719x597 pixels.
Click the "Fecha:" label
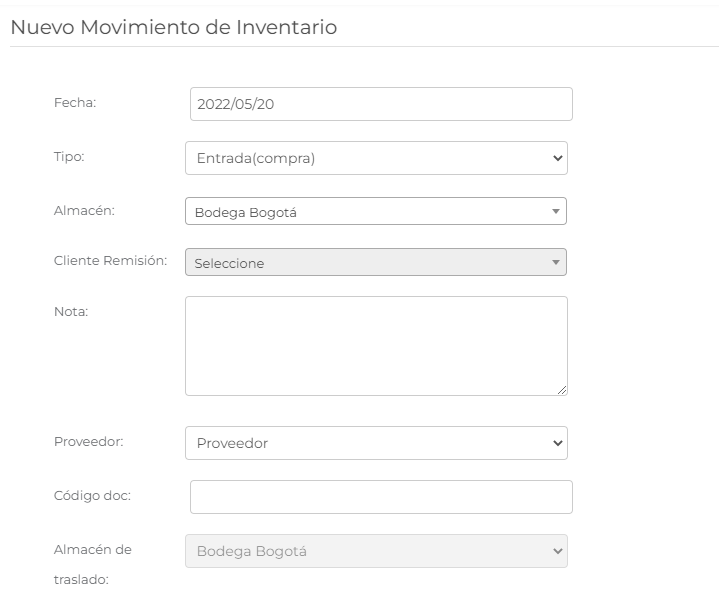click(75, 102)
